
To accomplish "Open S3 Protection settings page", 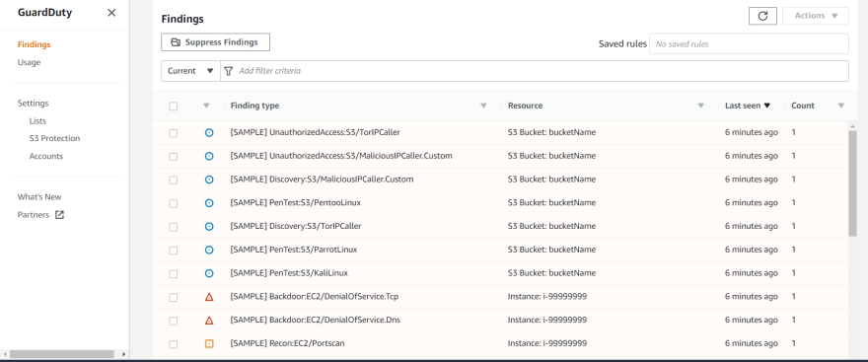I will [x=55, y=138].
